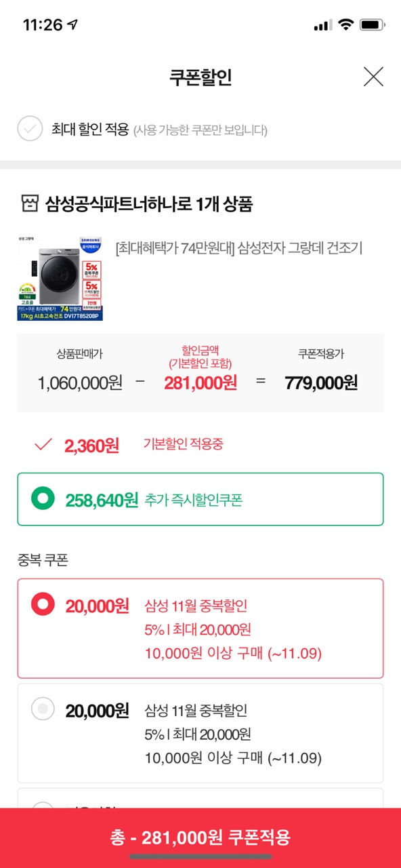Tap the 기본할인 적용중 label
Viewport: 401px width, 868px height.
183,444
